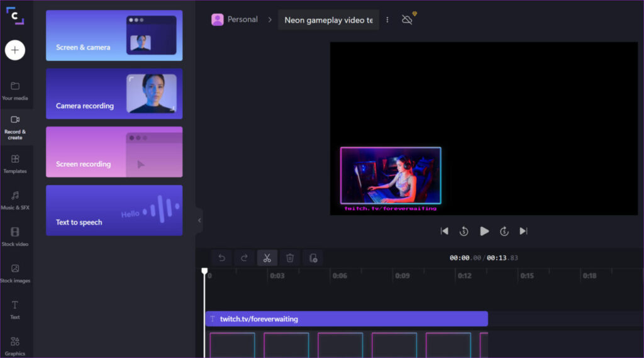Click the cloud sync off icon

[x=407, y=20]
